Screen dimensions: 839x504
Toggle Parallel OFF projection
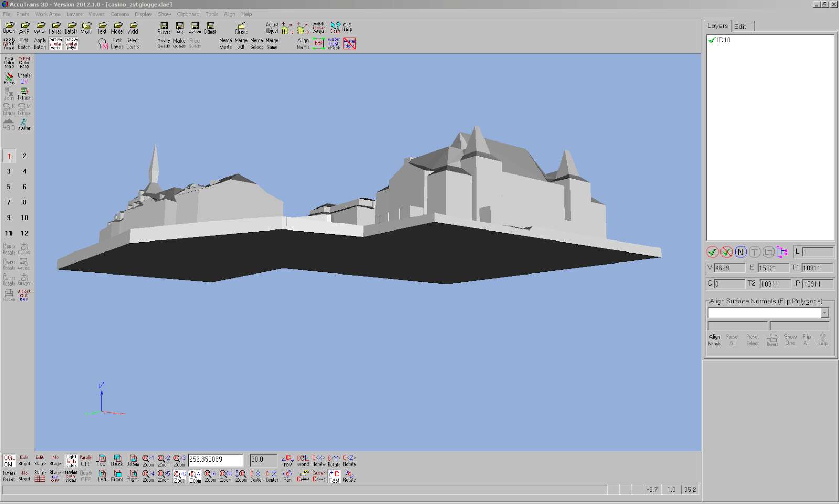(x=86, y=461)
